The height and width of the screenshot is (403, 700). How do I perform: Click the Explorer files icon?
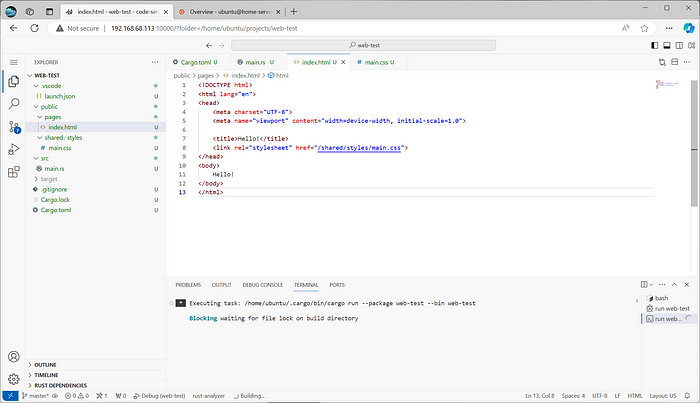(14, 81)
